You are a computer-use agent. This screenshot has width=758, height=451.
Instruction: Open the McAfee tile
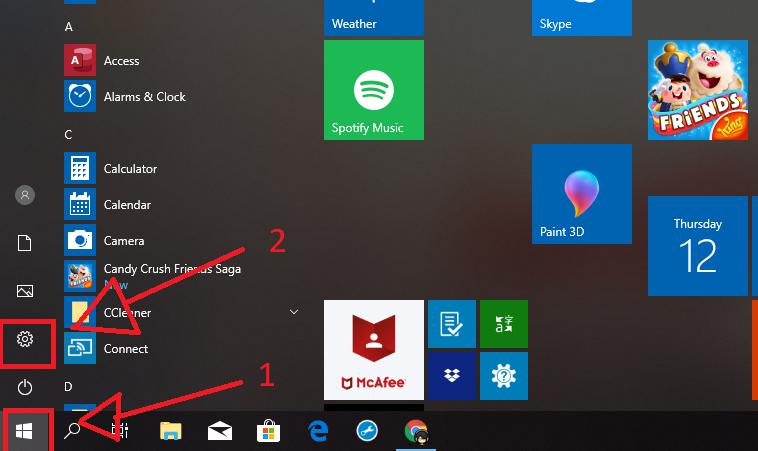coord(373,347)
